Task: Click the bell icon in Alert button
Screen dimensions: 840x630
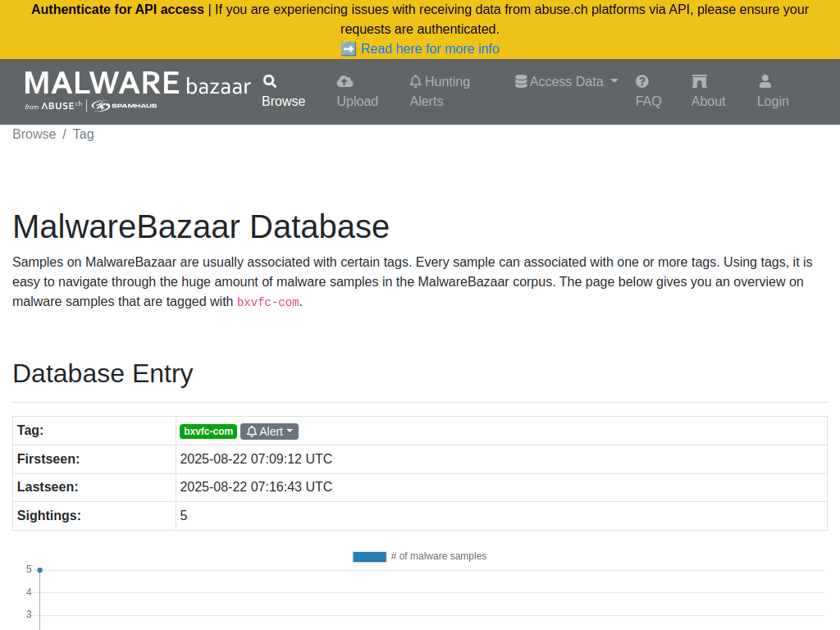Action: 252,431
